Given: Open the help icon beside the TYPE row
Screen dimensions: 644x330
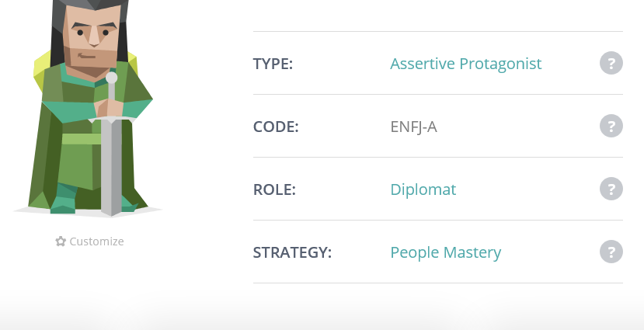Looking at the screenshot, I should 611,63.
